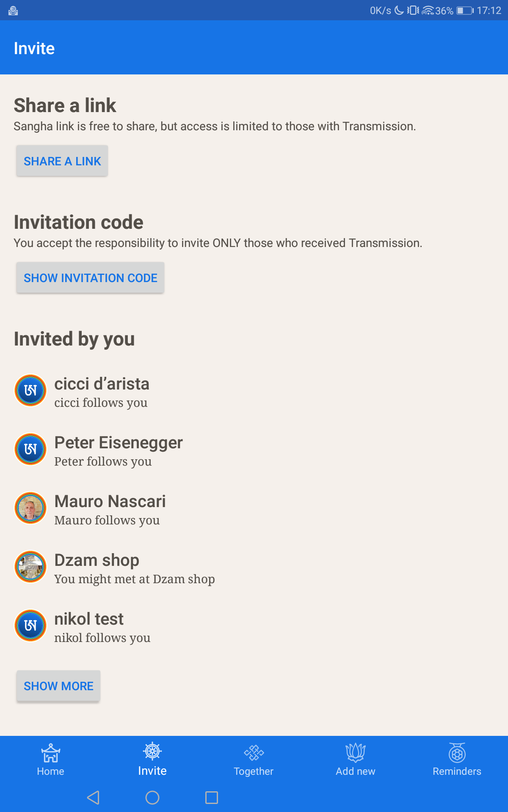Open the Together endless knot icon
The height and width of the screenshot is (812, 508).
pyautogui.click(x=254, y=752)
